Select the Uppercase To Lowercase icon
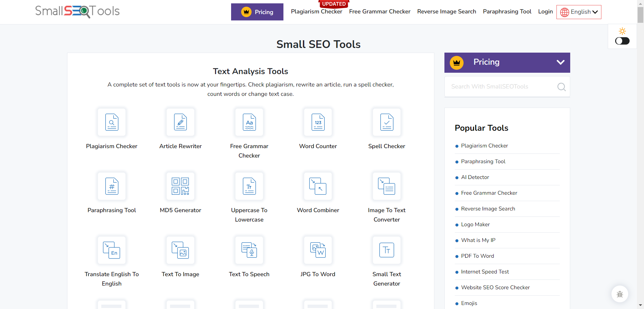 click(x=249, y=186)
